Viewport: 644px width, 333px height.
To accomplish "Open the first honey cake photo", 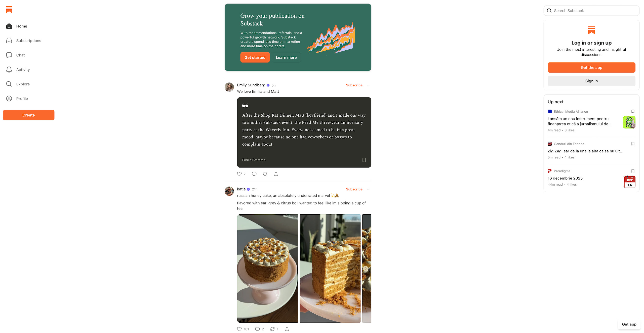I will pos(267,268).
